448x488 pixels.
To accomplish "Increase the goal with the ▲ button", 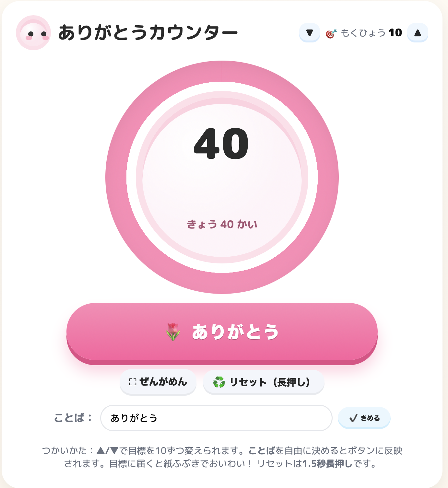I will pyautogui.click(x=418, y=33).
